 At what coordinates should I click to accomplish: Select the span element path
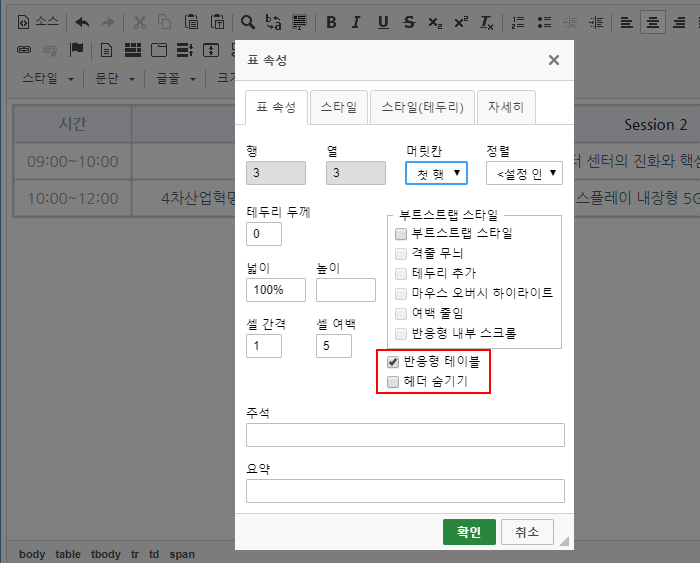point(182,554)
